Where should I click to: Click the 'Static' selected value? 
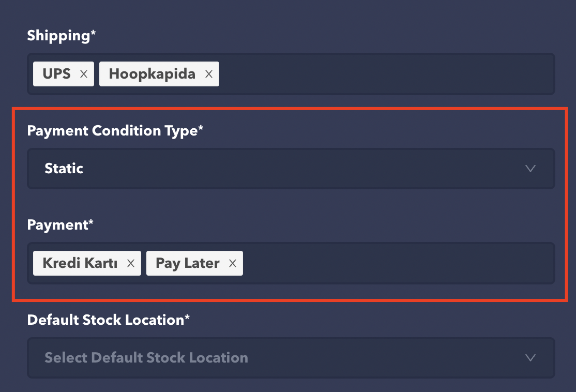tap(64, 169)
